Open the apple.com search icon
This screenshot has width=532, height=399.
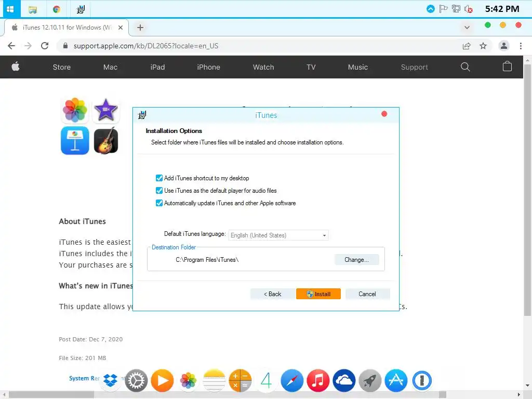coord(465,67)
